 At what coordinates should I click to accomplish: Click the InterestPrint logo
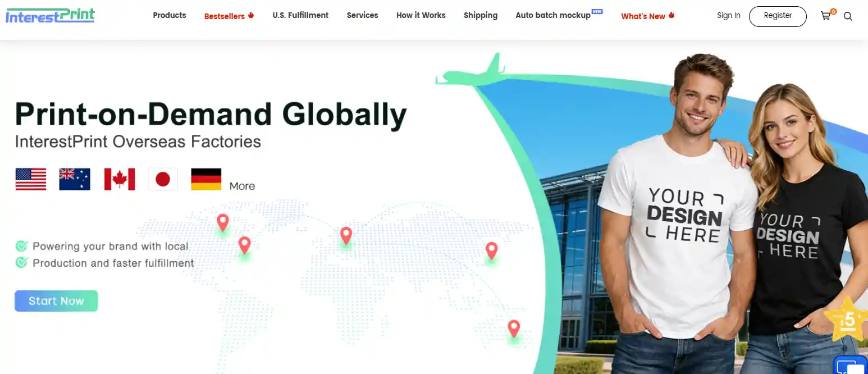[50, 15]
